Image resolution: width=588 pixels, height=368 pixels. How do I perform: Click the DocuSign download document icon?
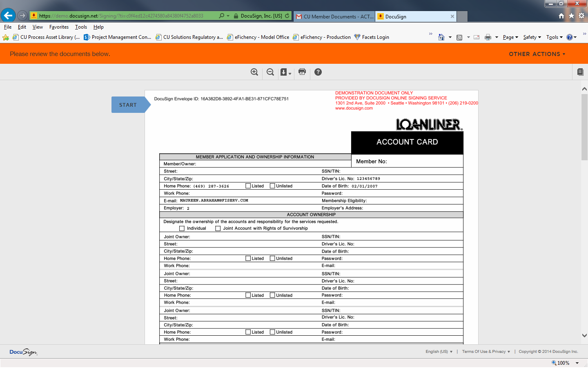[x=284, y=72]
